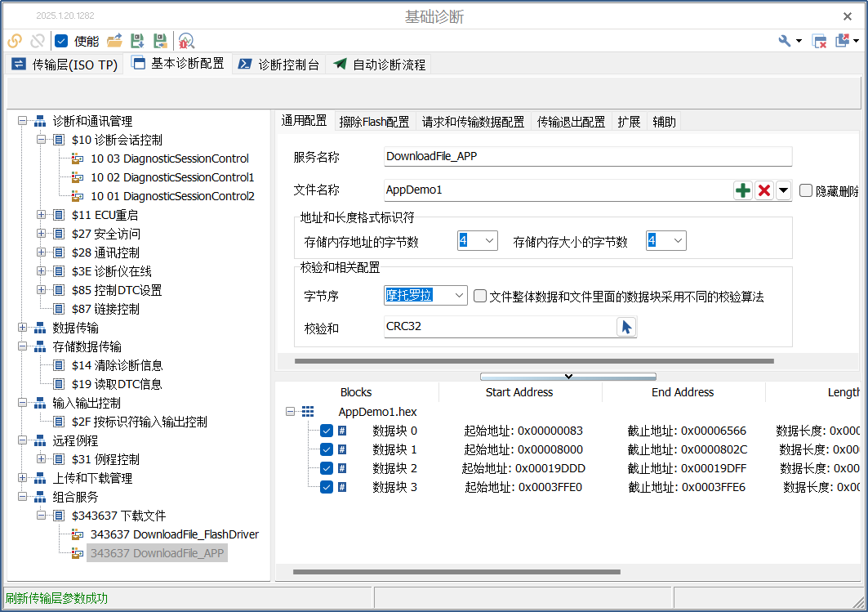The width and height of the screenshot is (868, 612).
Task: Uncheck the 数据块 0 checkbox
Action: (327, 431)
